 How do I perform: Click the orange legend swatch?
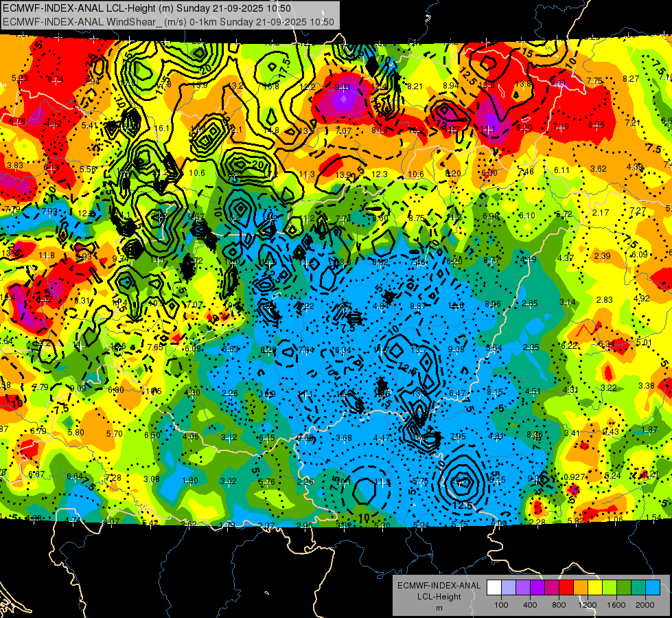point(581,588)
